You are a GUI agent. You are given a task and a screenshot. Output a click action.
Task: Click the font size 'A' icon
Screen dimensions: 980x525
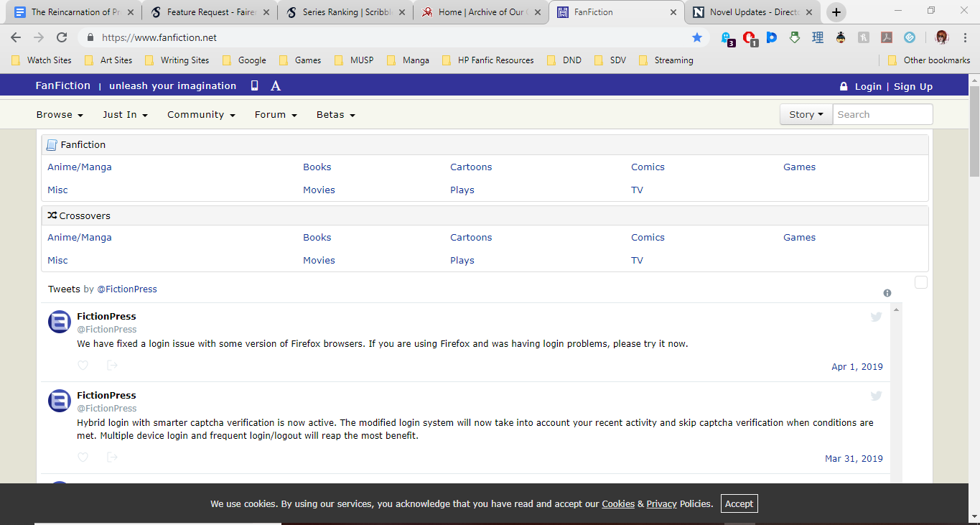click(275, 86)
